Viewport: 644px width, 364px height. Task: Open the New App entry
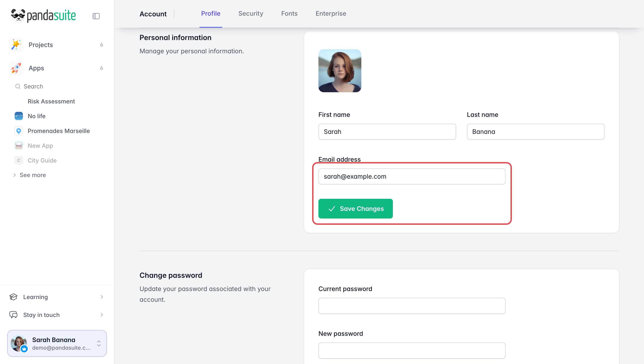(x=40, y=146)
